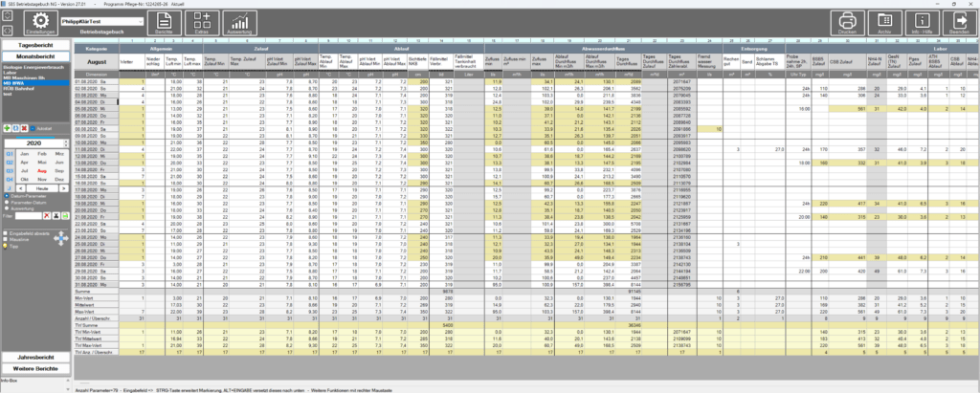Click the Entsorgung column group header
This screenshot has width=980, height=393.
coord(754,48)
